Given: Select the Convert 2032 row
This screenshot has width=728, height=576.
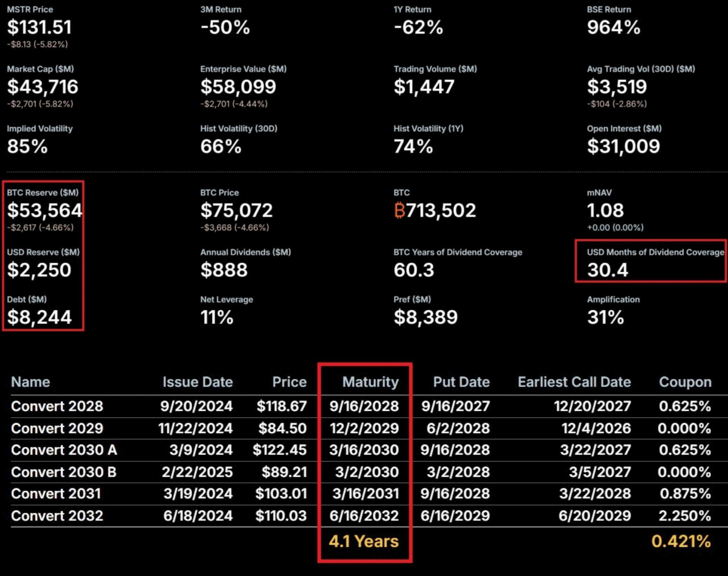Looking at the screenshot, I should click(57, 516).
